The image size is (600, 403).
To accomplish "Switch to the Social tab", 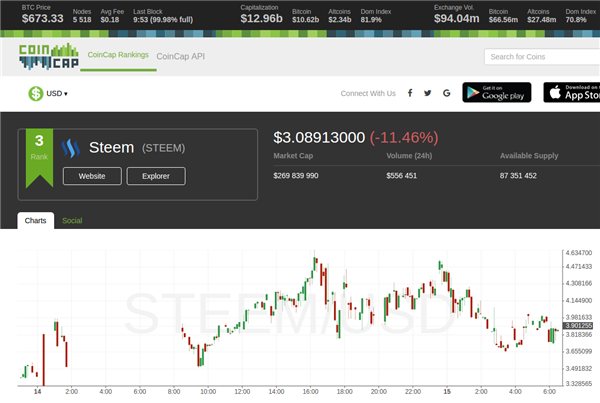I will [x=72, y=220].
